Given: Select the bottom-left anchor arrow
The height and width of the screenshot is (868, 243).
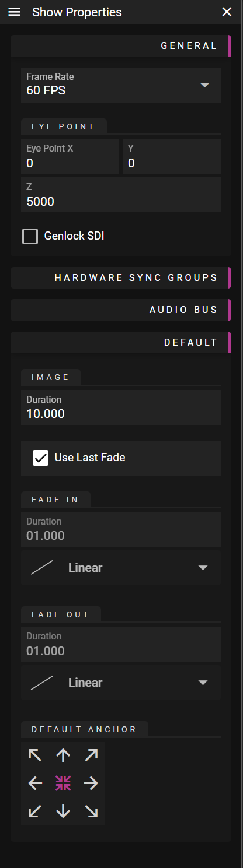Looking at the screenshot, I should tap(35, 811).
